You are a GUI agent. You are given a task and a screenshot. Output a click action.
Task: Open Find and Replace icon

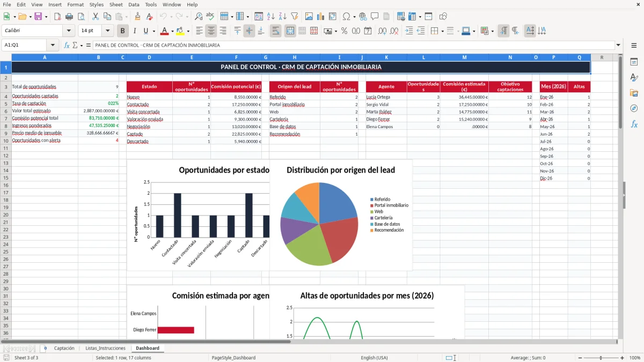click(199, 17)
